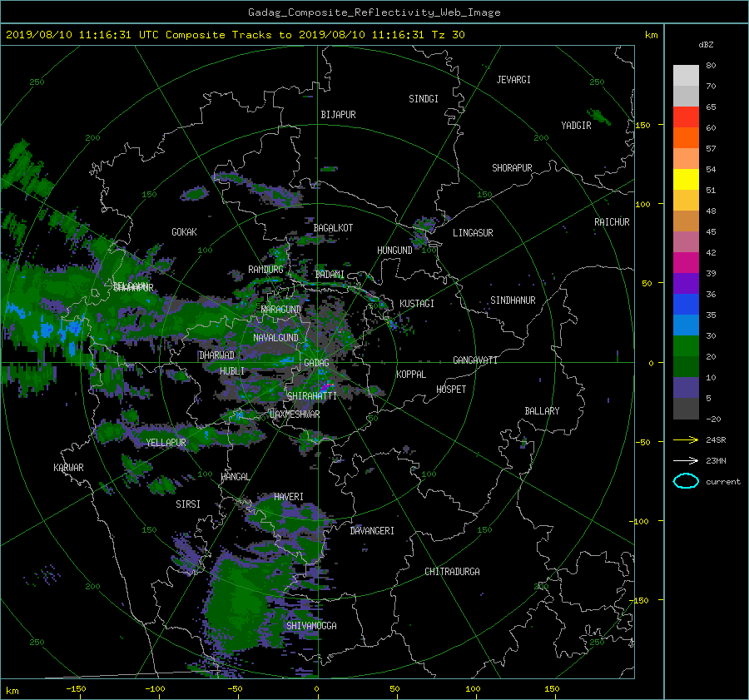
Task: Click the DAVANGERI city label
Action: (372, 531)
